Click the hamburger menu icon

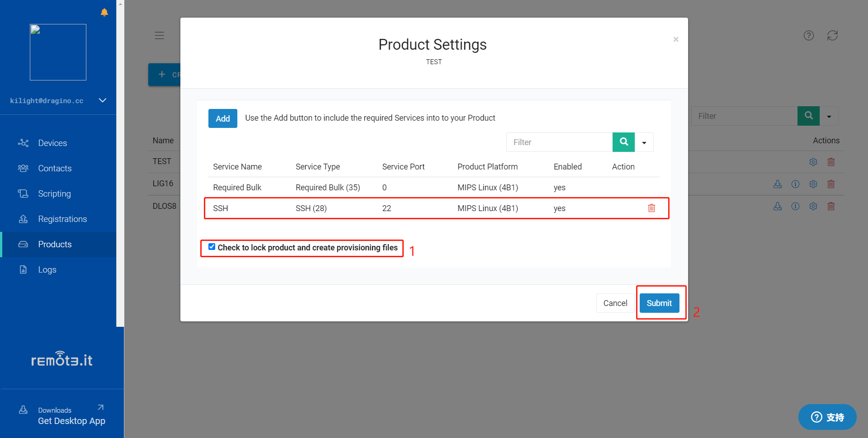point(159,35)
